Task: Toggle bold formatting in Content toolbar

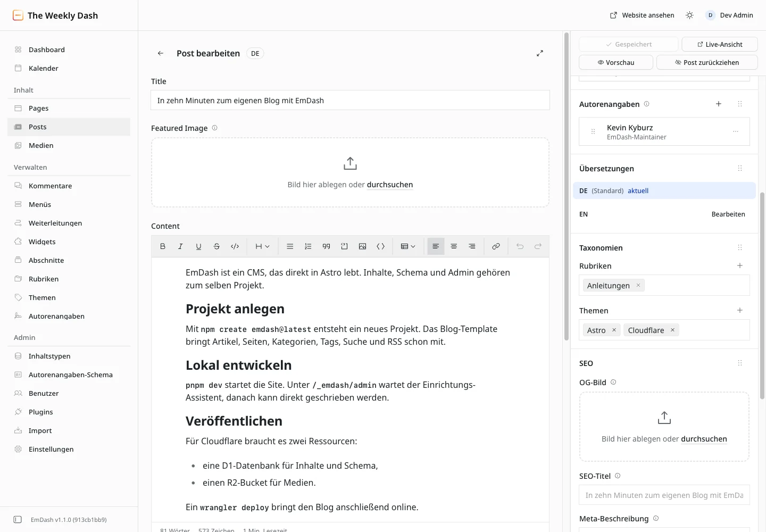Action: (163, 246)
